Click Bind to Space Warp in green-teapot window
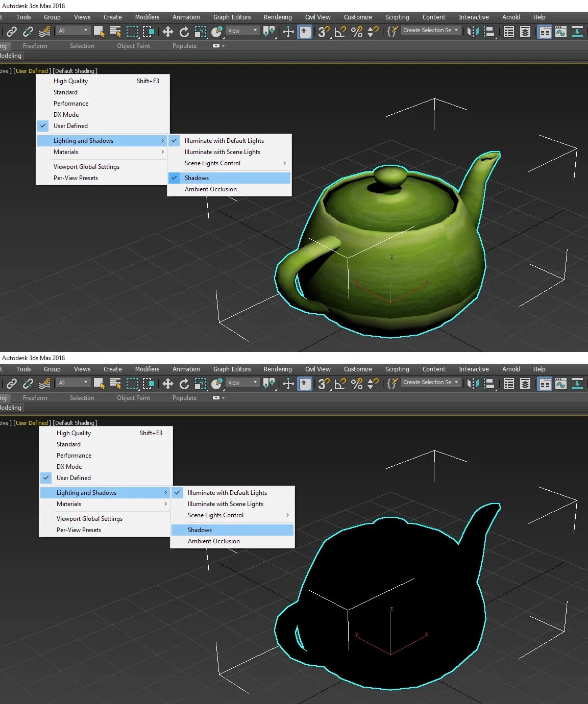The image size is (588, 704). point(45,32)
